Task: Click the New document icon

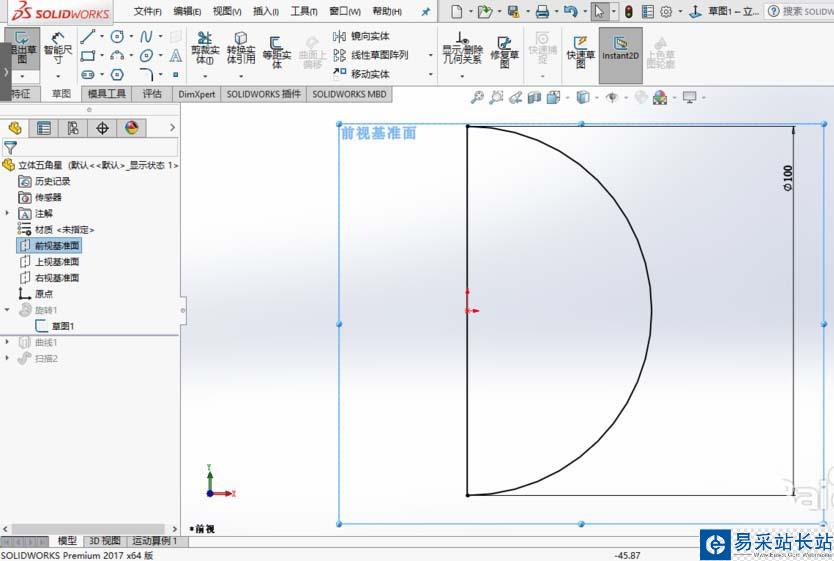Action: tap(456, 11)
